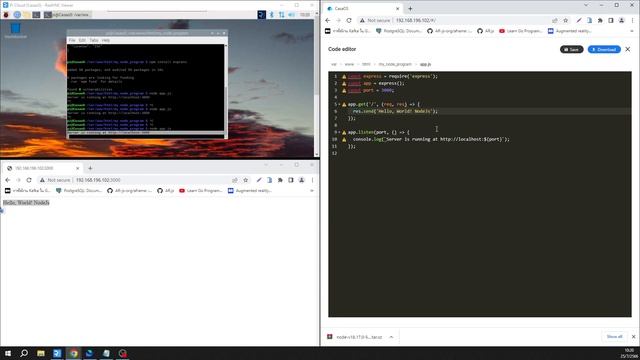Reload the 192.168.196.102:3000 page

(29, 180)
